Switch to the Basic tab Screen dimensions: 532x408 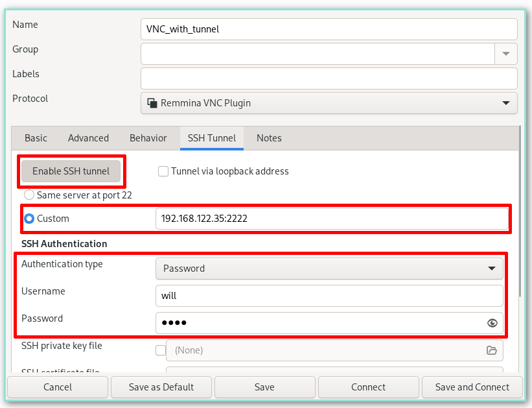pos(36,138)
